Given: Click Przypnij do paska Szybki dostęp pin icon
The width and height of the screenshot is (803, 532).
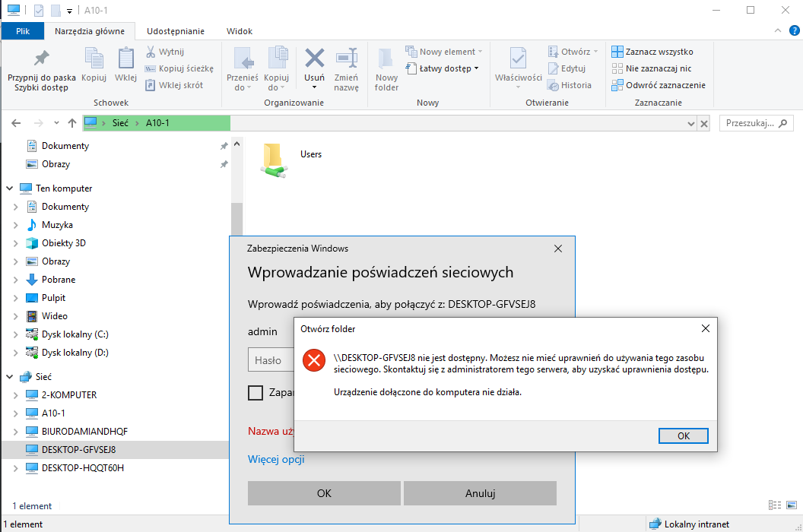Looking at the screenshot, I should 42,58.
